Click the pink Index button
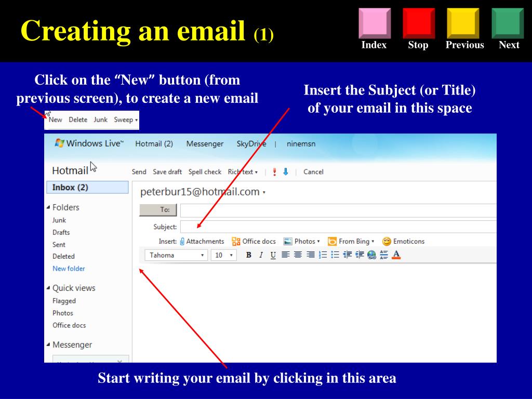Image resolution: width=532 pixels, height=399 pixels. point(375,23)
